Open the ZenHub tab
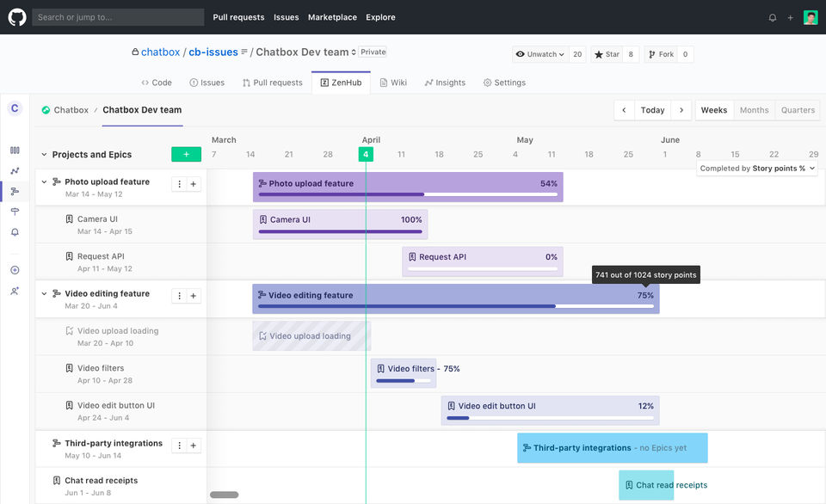826x504 pixels. click(341, 83)
